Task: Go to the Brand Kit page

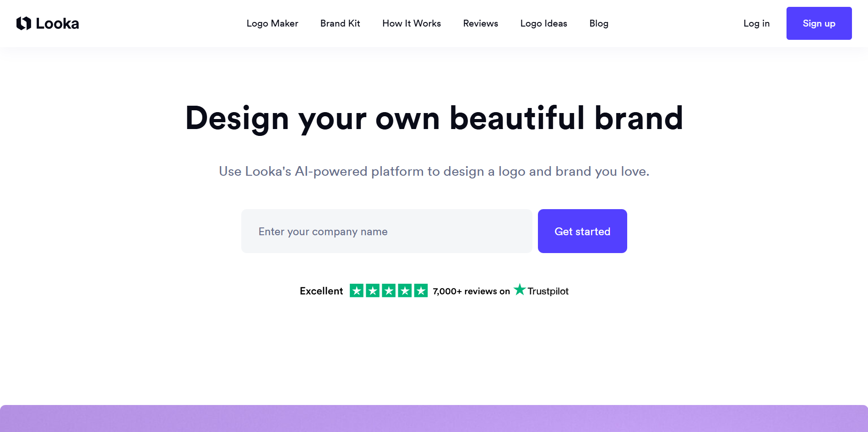Action: (x=340, y=23)
